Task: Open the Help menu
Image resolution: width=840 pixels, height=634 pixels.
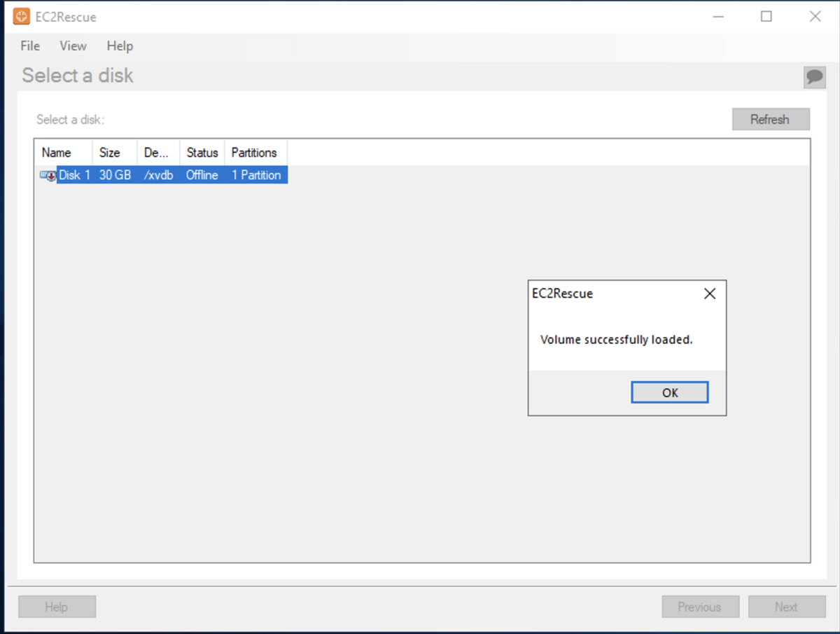Action: (120, 46)
